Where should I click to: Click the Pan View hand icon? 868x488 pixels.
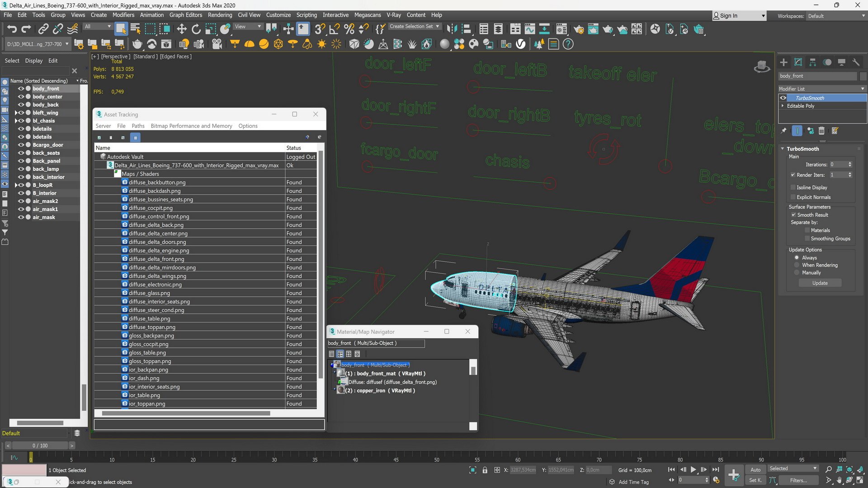839,480
